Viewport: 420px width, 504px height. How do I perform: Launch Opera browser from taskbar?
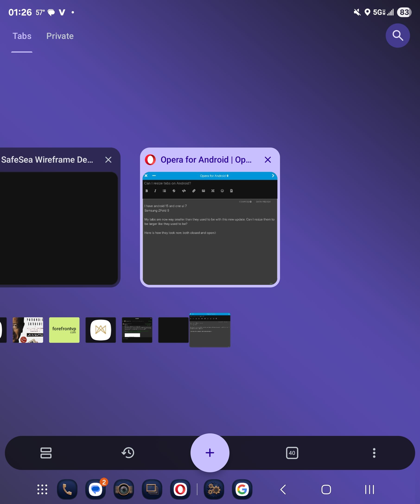tap(180, 489)
